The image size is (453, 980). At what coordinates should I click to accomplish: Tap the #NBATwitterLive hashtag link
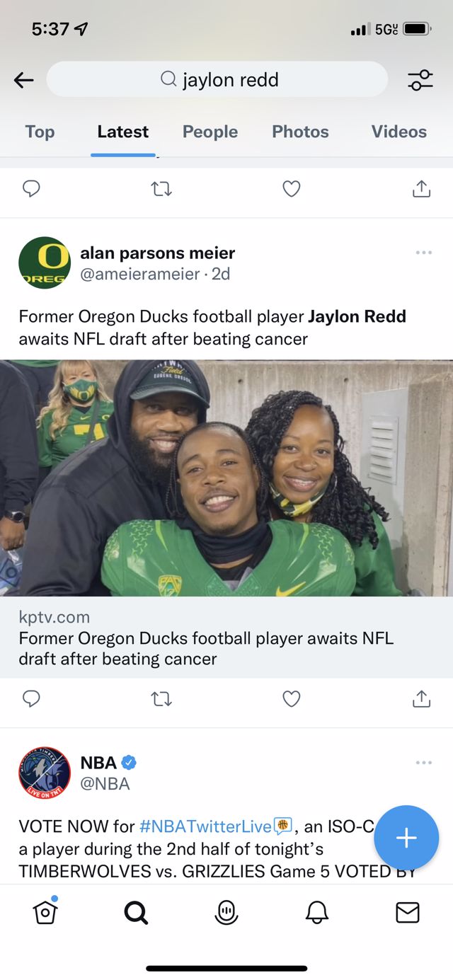pyautogui.click(x=206, y=826)
